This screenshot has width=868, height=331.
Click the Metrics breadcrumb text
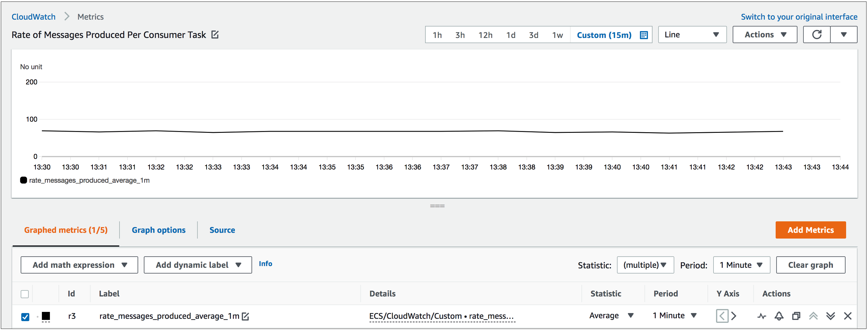pyautogui.click(x=90, y=17)
